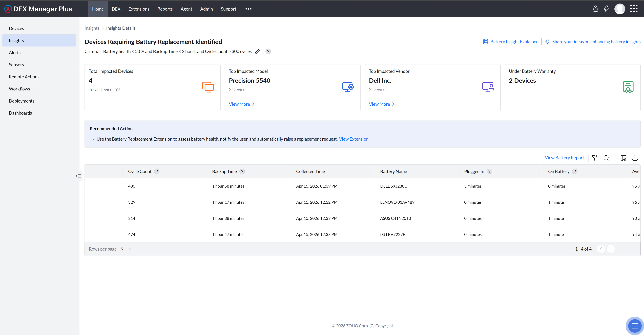644x335 pixels.
Task: Open the View Extension link
Action: pos(354,139)
